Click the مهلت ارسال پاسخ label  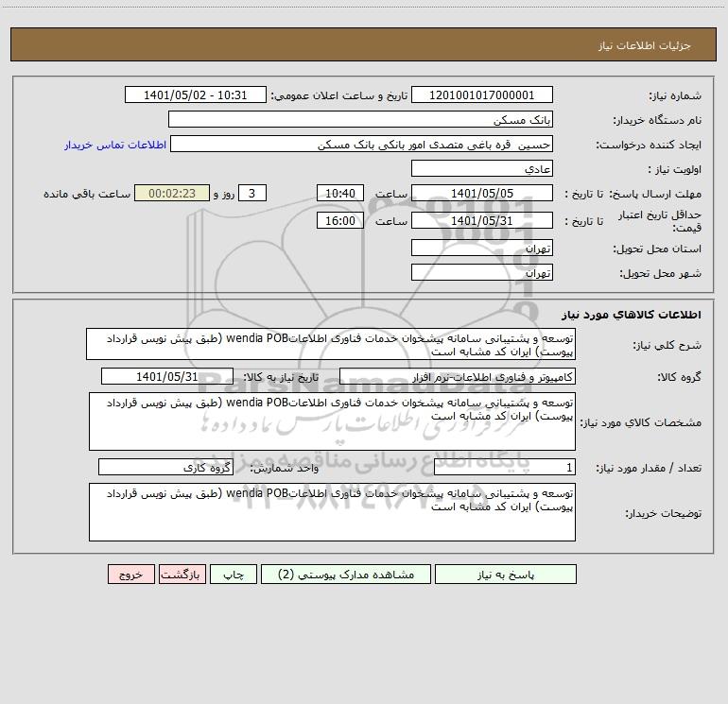point(655,194)
